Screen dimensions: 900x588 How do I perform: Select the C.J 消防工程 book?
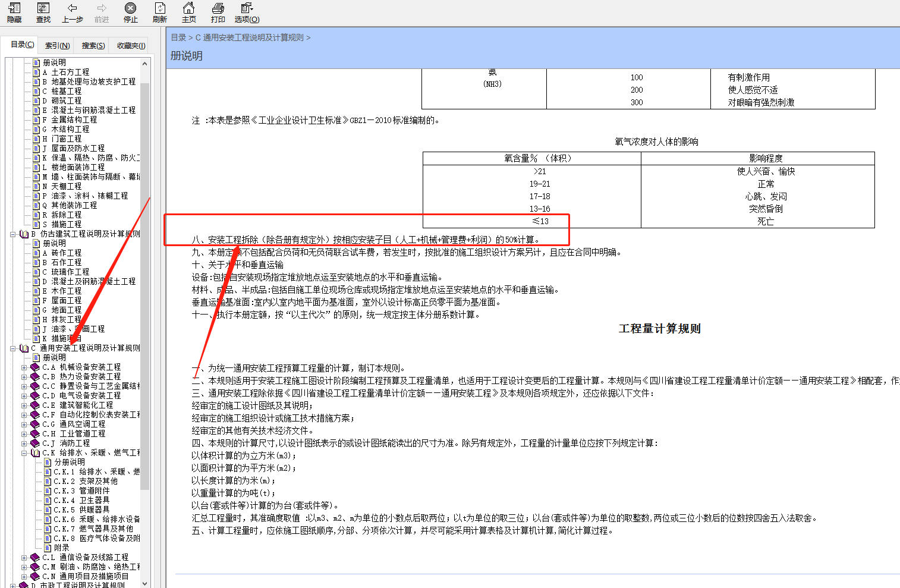tap(66, 443)
